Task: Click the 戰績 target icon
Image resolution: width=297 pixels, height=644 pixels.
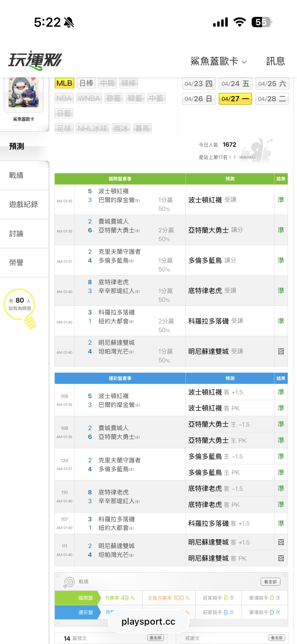Action: coord(69,582)
